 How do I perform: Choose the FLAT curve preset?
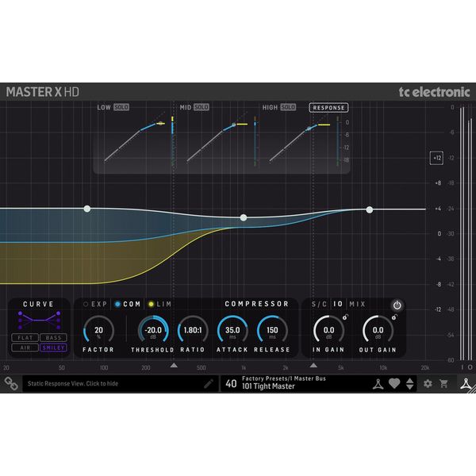tap(25, 338)
